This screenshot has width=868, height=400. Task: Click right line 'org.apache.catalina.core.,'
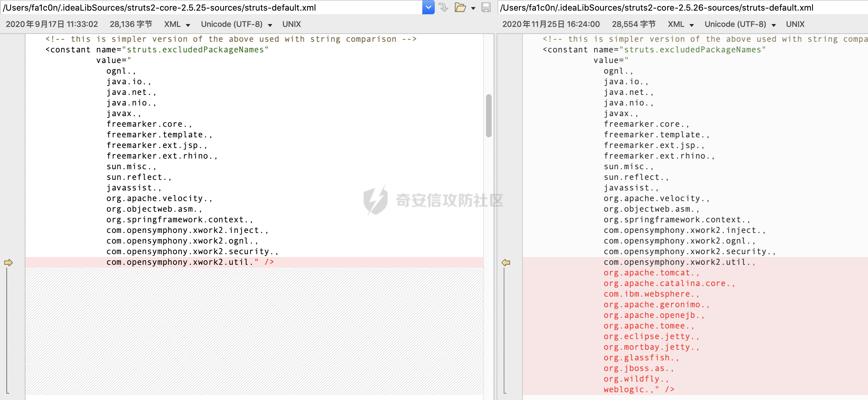[670, 284]
